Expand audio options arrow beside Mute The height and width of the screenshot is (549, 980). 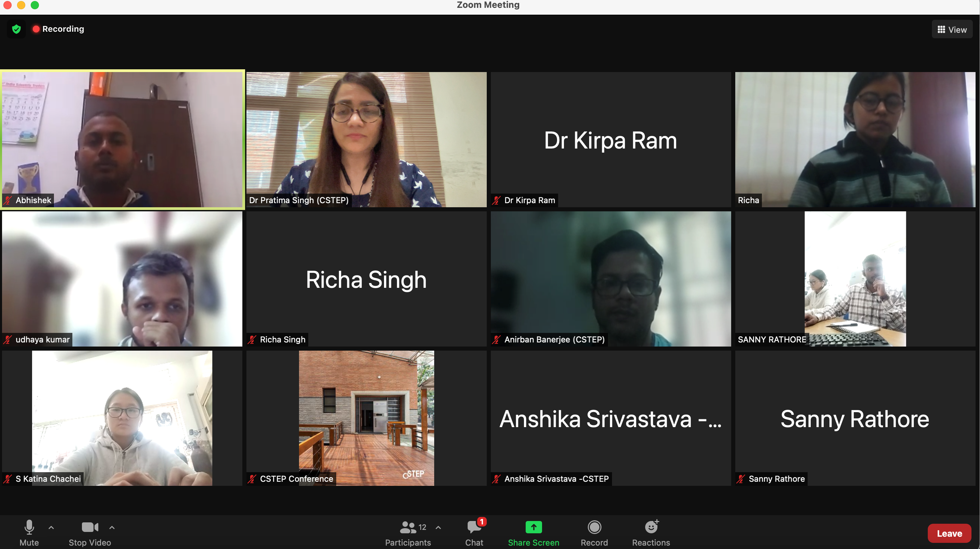click(x=51, y=527)
